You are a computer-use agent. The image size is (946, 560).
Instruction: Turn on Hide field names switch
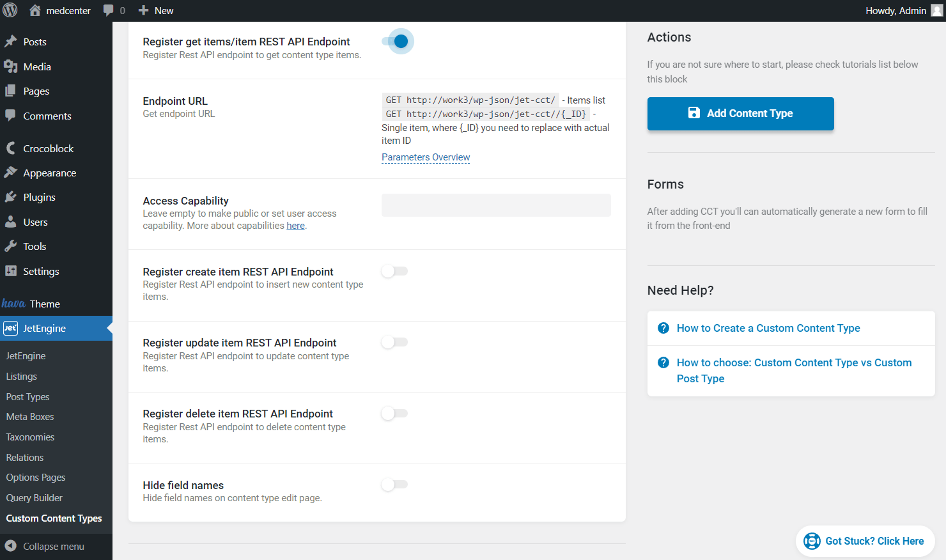pyautogui.click(x=394, y=484)
